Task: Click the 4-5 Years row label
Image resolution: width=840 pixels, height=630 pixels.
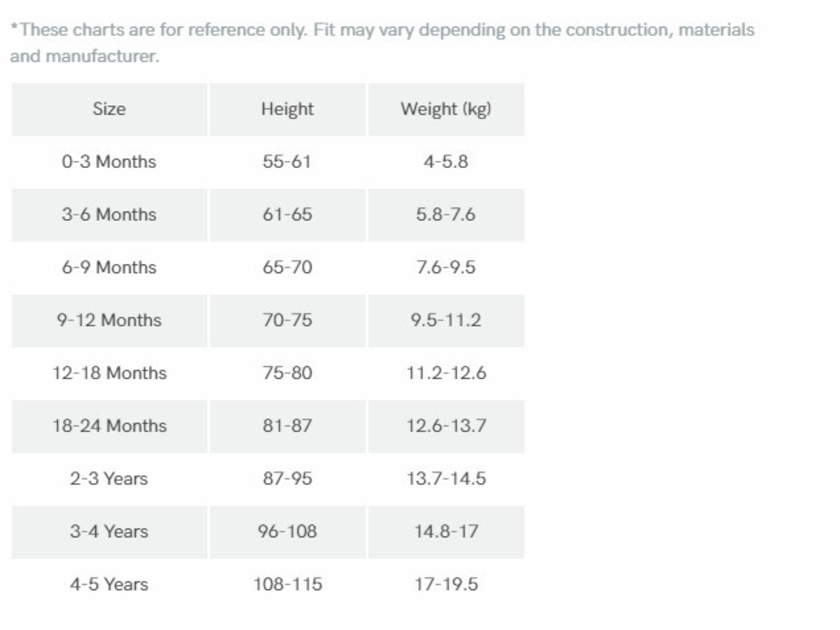Action: [x=109, y=584]
